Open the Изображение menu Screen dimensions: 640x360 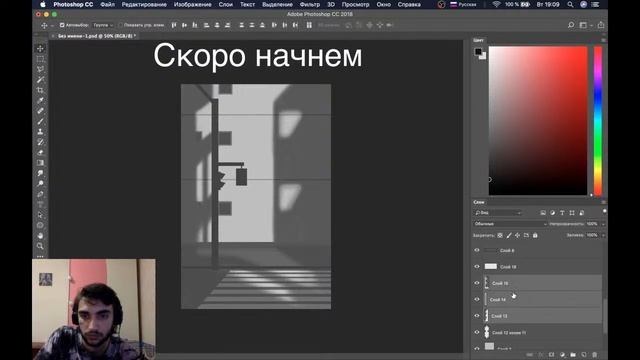(193, 4)
